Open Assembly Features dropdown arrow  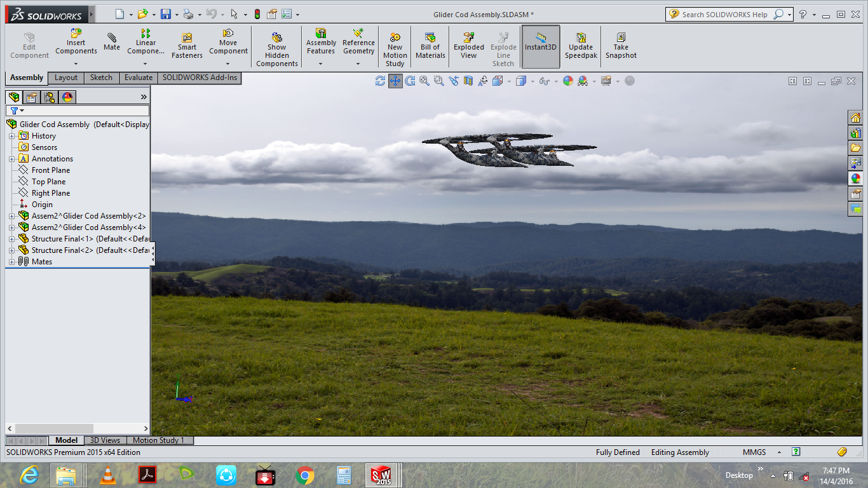320,64
